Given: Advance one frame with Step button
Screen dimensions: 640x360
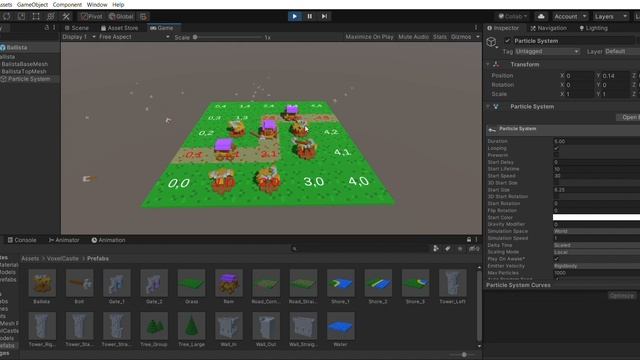Looking at the screenshot, I should (324, 16).
